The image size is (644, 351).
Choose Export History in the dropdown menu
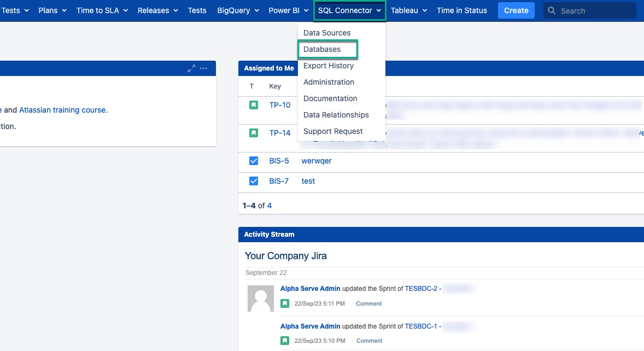tap(329, 66)
